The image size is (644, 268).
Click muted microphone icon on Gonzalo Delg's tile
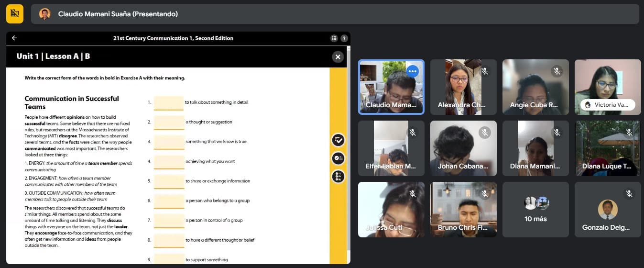pos(629,194)
